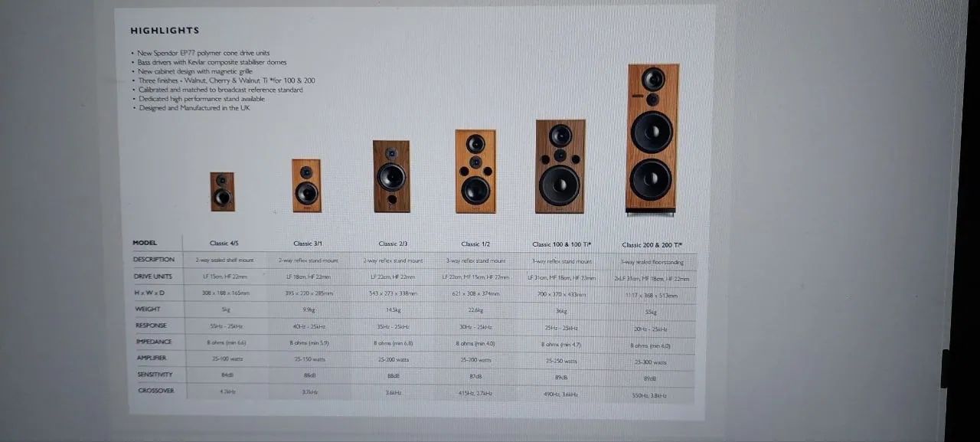Click the 'Three finishes' bullet line
Screen dimensions: 980x442
click(x=225, y=80)
